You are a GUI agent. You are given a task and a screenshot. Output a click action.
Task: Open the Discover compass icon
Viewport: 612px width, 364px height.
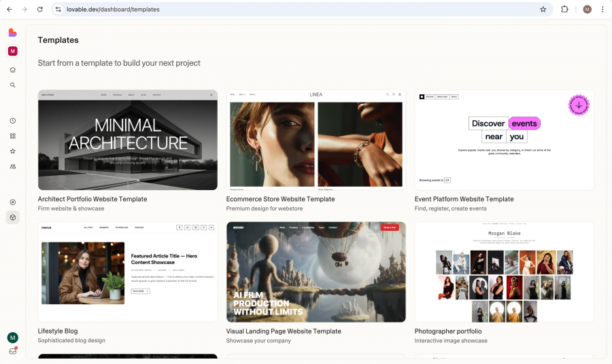(13, 202)
